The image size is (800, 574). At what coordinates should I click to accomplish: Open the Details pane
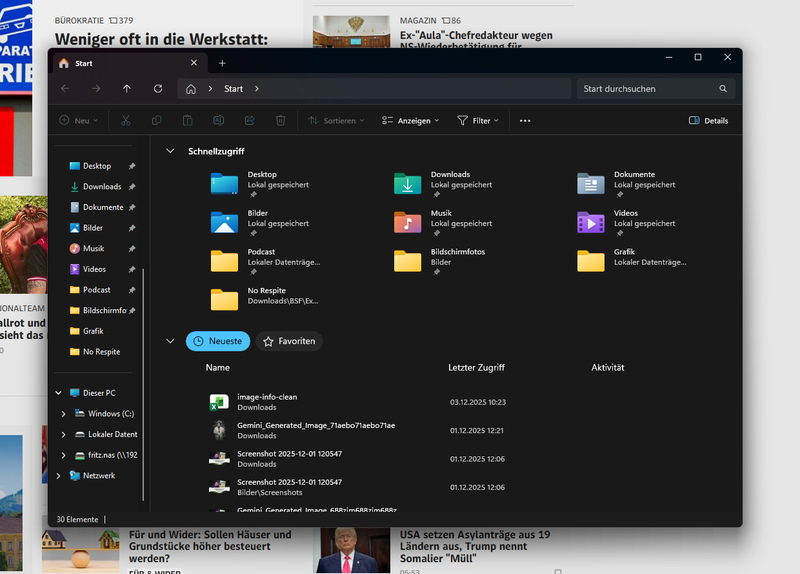[x=708, y=121]
